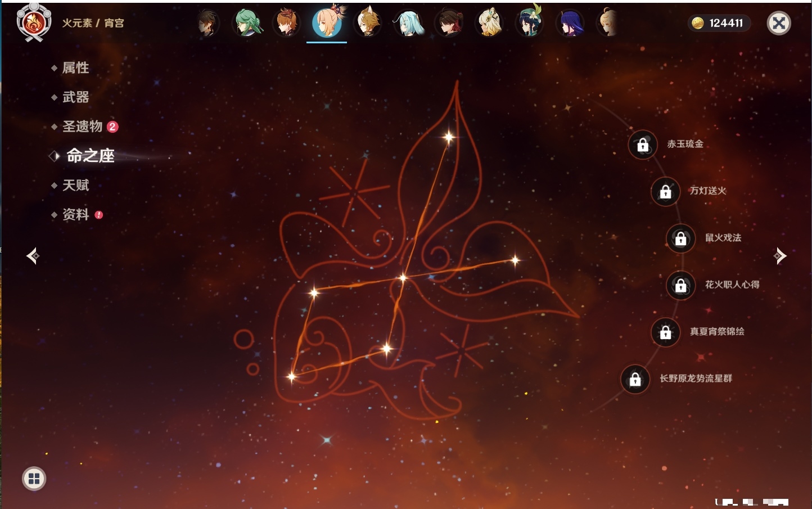Click the Pyro element emblem icon
812x509 pixels.
coord(34,22)
